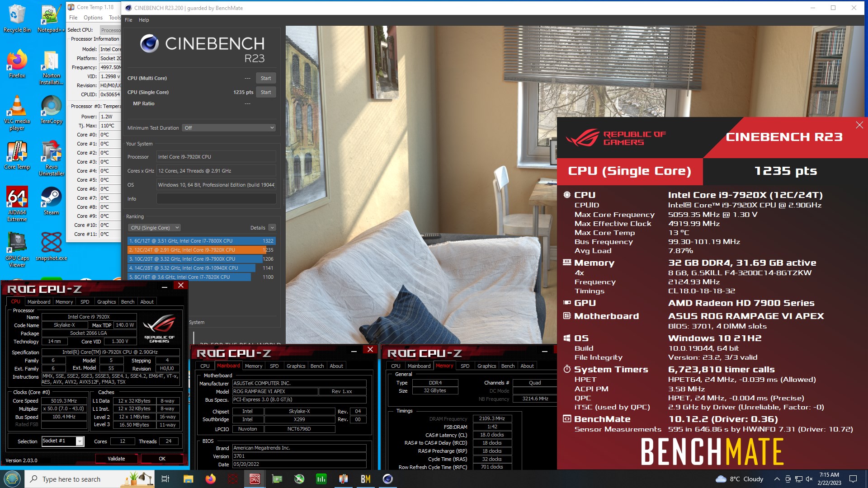
Task: Click muted speaker volume tray icon
Action: [809, 479]
